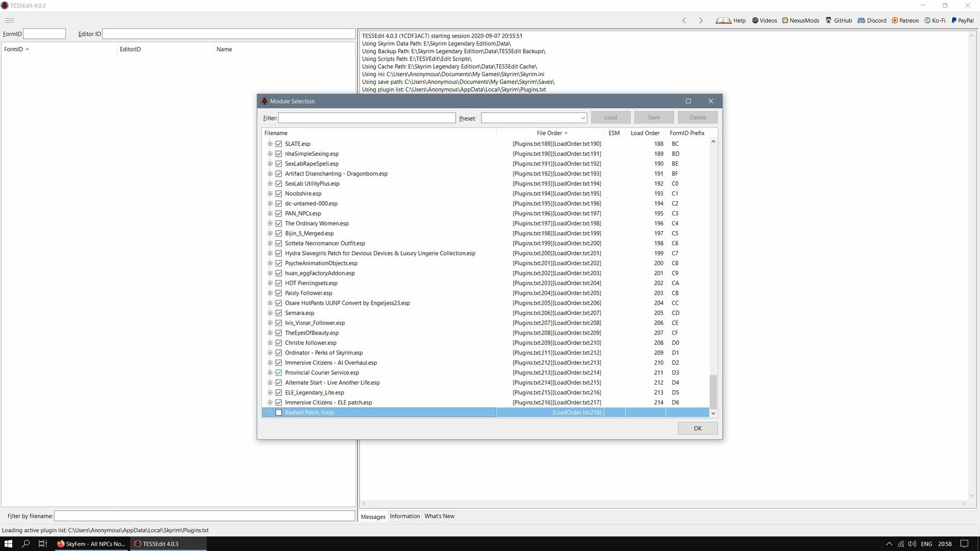Focus the Filter by filename field
The image size is (980, 551).
point(204,516)
